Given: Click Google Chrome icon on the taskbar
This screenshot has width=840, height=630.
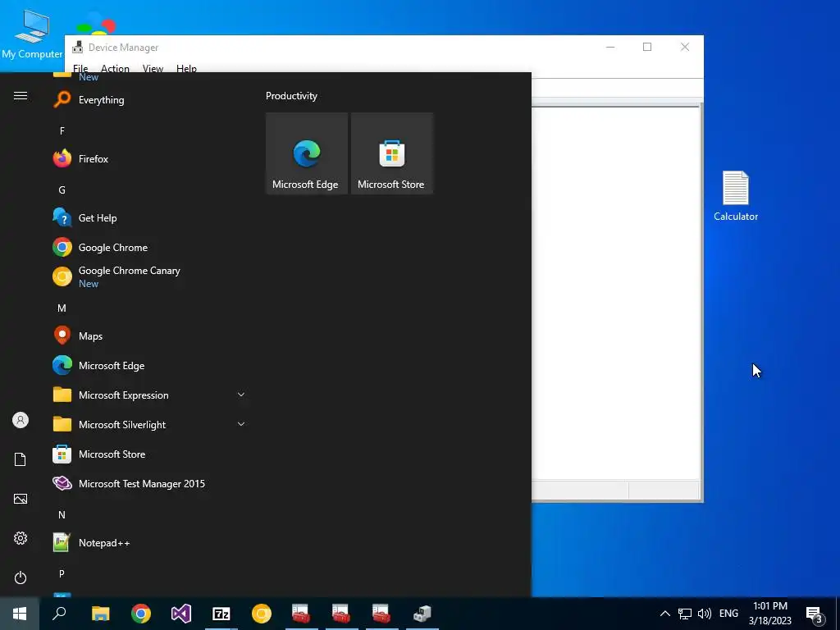Looking at the screenshot, I should tap(141, 614).
